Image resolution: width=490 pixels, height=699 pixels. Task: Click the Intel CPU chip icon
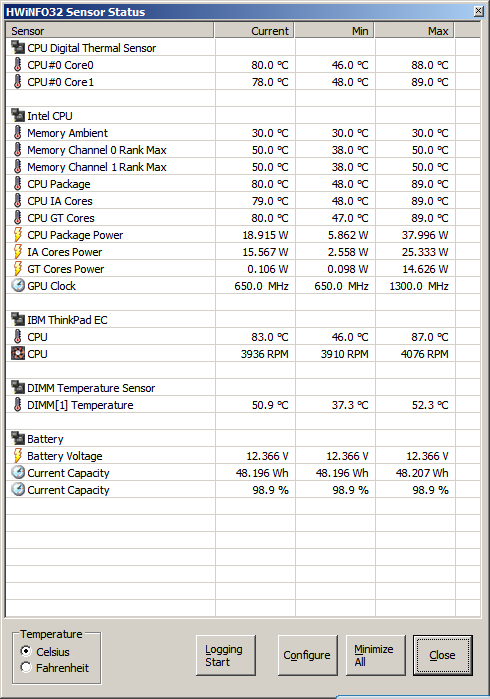pos(18,115)
